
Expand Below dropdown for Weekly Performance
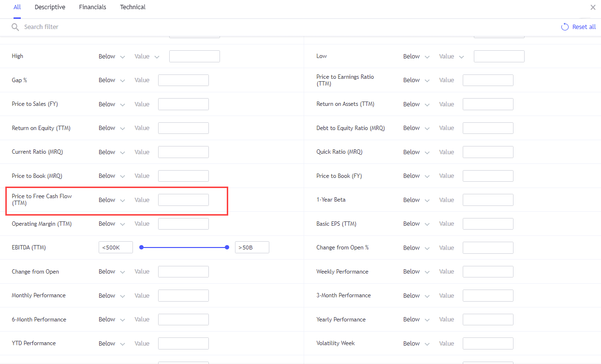coord(416,272)
